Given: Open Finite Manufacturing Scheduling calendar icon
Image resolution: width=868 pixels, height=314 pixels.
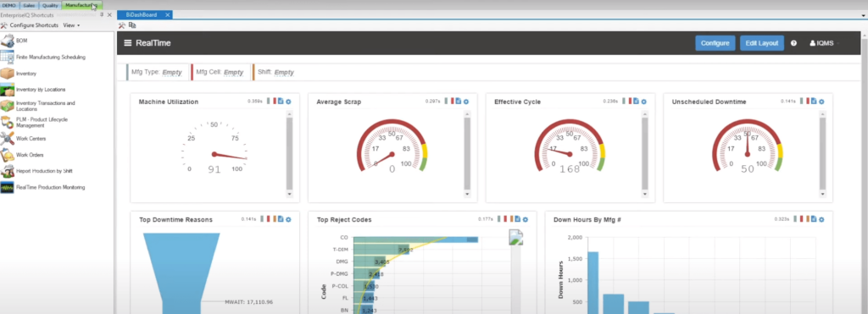Looking at the screenshot, I should (7, 57).
